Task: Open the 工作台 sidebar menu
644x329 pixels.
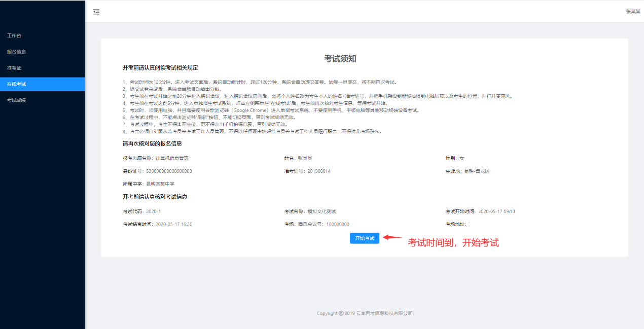Action: 14,35
